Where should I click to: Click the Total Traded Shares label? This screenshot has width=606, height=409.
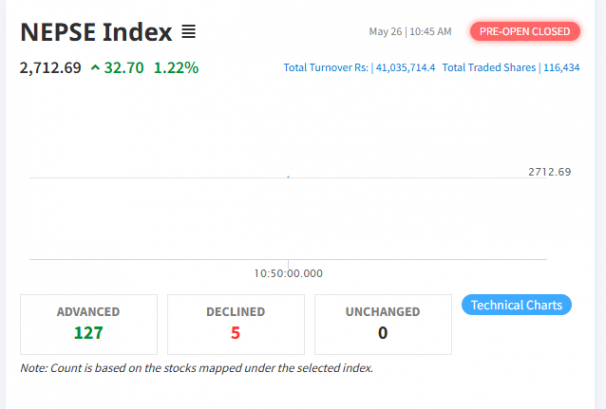(x=488, y=68)
